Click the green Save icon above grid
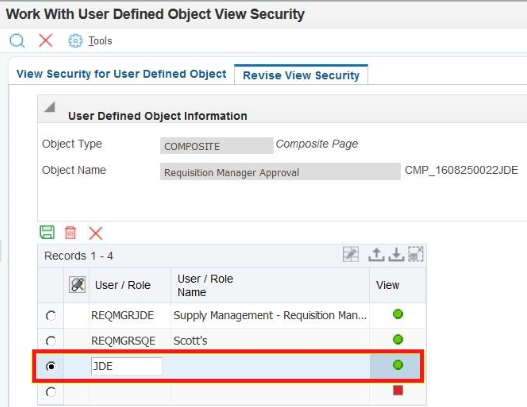Image resolution: width=527 pixels, height=407 pixels. tap(47, 232)
